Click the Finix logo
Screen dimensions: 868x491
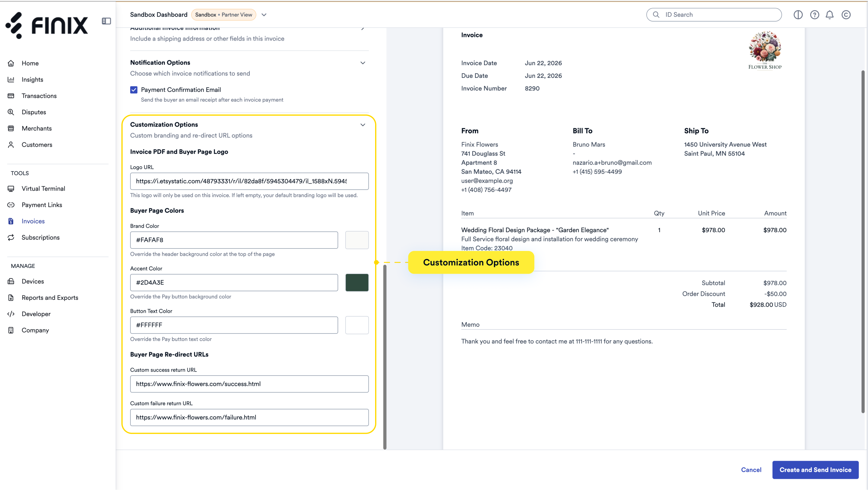coord(47,25)
